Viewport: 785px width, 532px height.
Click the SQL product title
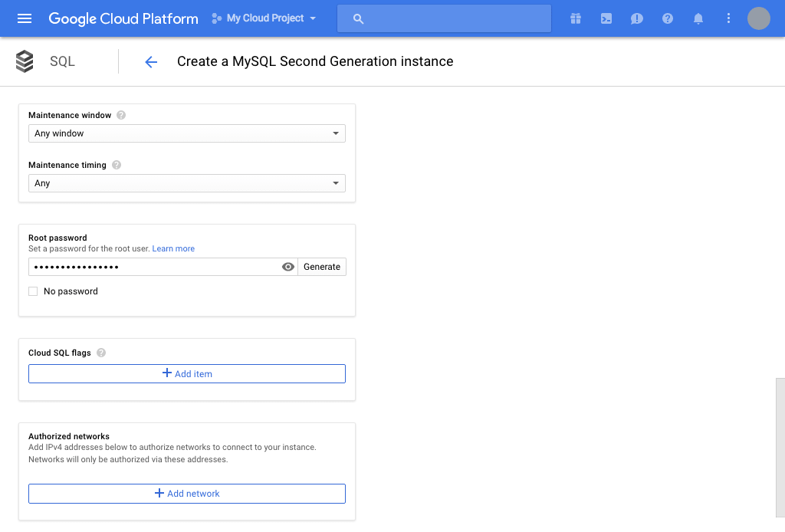pyautogui.click(x=63, y=61)
